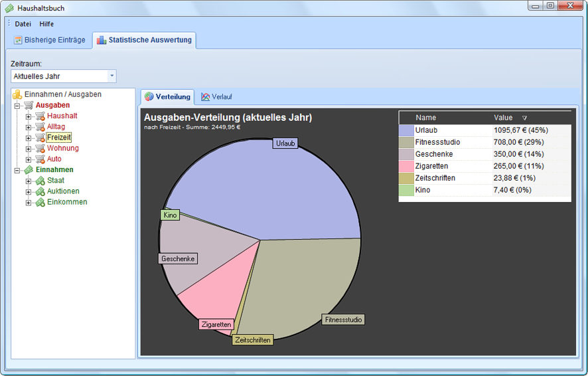
Task: Click the Haushalt shopping cart icon
Action: click(x=40, y=116)
